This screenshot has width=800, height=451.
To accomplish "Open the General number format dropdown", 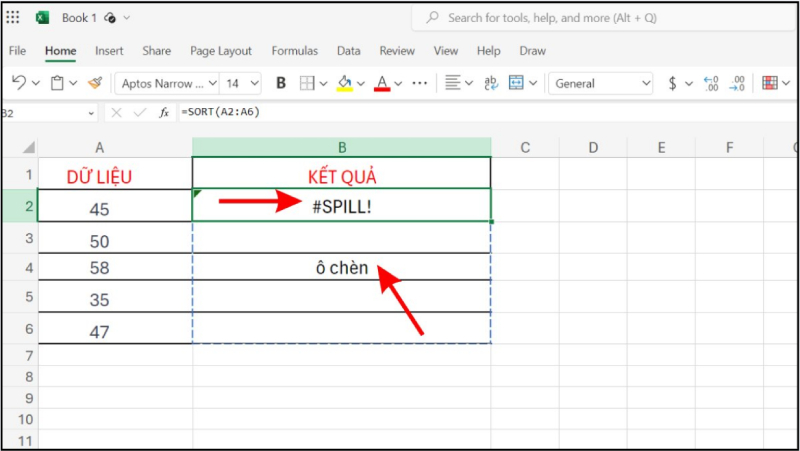I will point(601,84).
